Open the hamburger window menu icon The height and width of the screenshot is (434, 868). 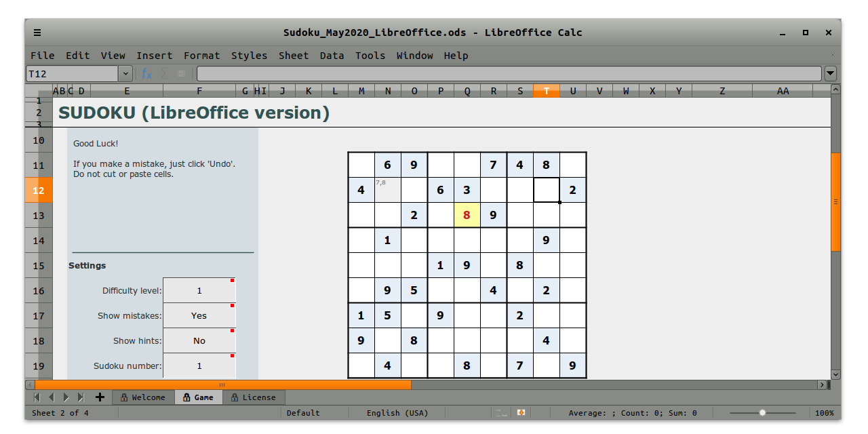coord(37,32)
